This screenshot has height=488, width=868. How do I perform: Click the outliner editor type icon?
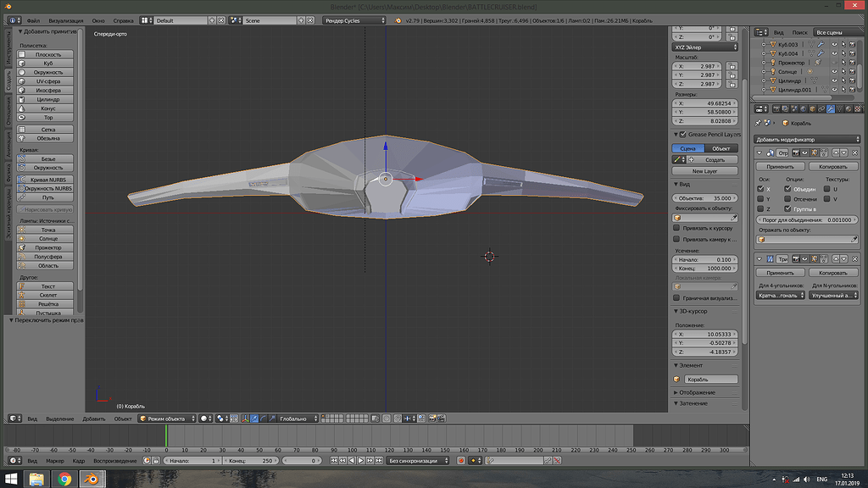pyautogui.click(x=762, y=33)
